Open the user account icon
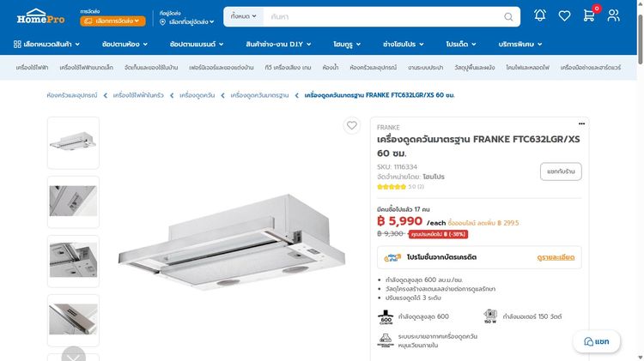 pos(614,15)
